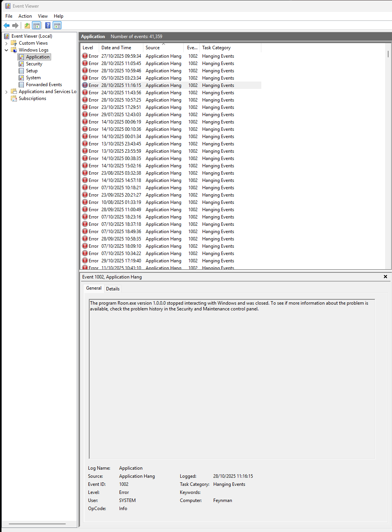Open the Action menu
392x532 pixels.
coord(25,16)
